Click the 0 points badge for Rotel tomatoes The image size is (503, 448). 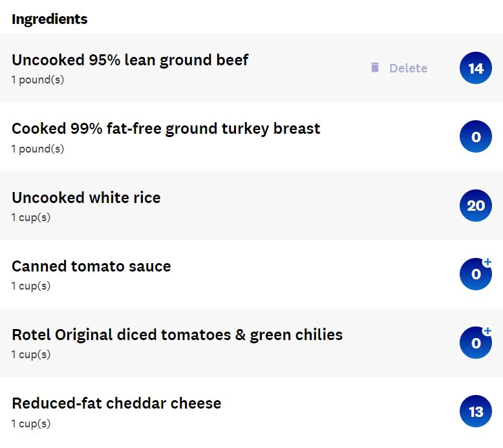tap(475, 343)
